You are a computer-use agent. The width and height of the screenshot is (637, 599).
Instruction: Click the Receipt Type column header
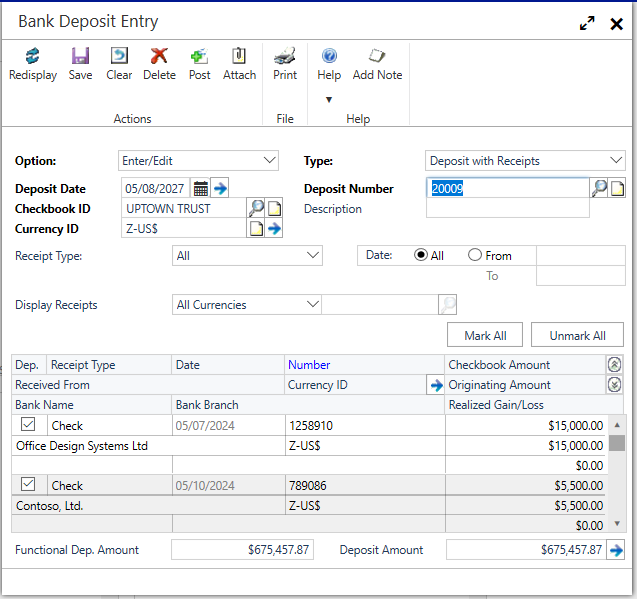(x=109, y=365)
